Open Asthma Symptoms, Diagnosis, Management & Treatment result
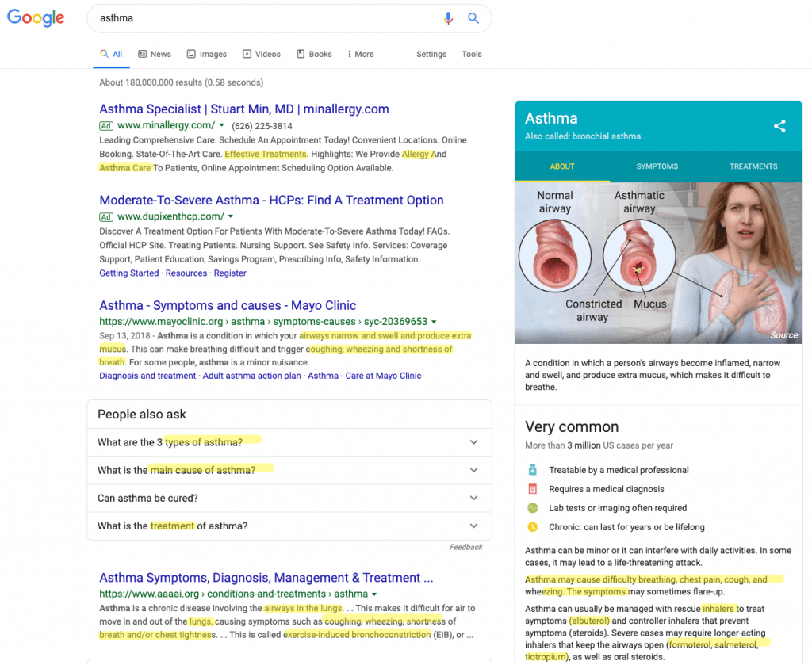 [x=266, y=578]
